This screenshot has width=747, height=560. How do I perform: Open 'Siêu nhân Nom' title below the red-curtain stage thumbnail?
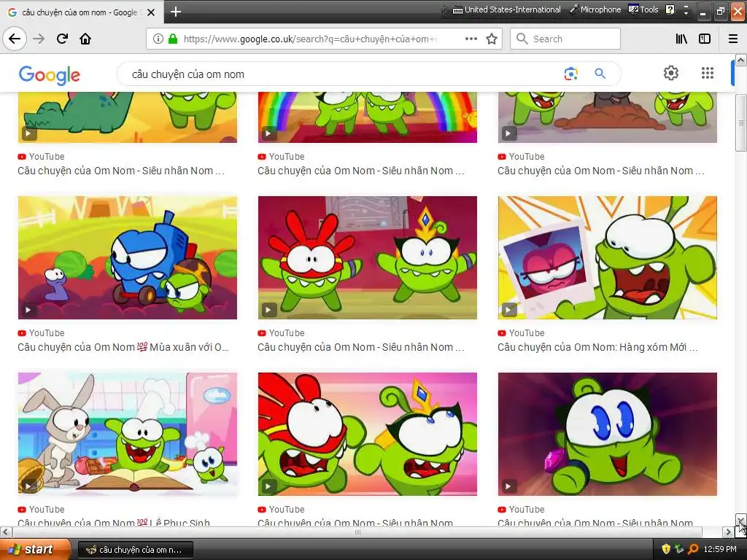click(x=360, y=347)
